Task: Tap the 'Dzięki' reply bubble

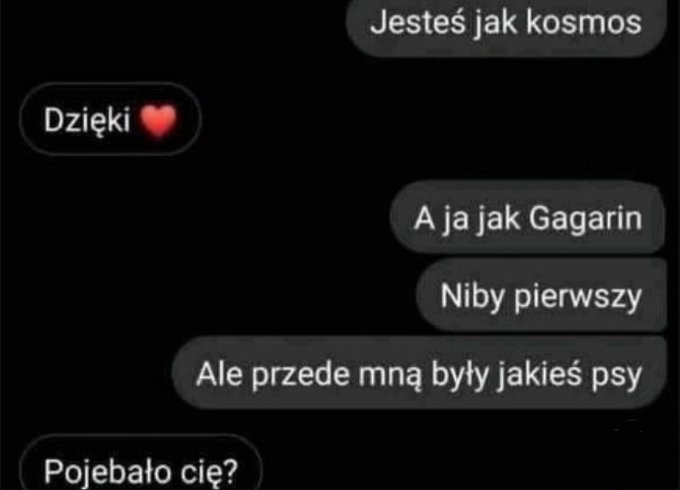Action: (x=110, y=119)
